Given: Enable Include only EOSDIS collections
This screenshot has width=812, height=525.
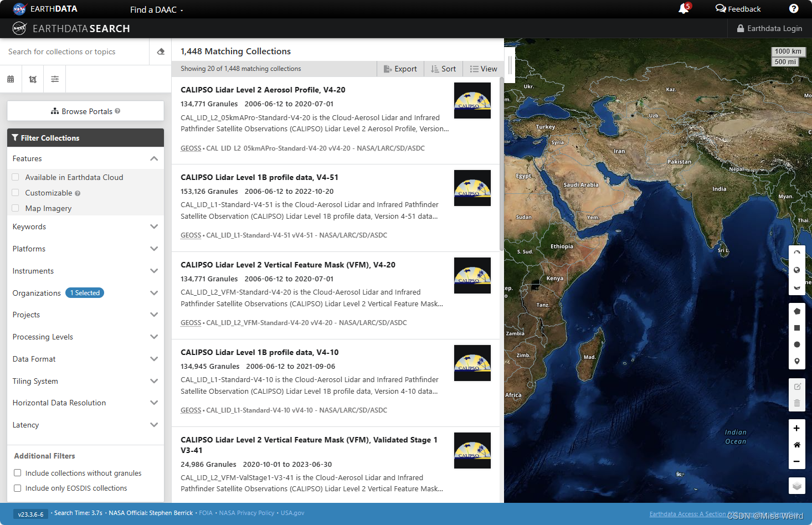Looking at the screenshot, I should click(18, 488).
